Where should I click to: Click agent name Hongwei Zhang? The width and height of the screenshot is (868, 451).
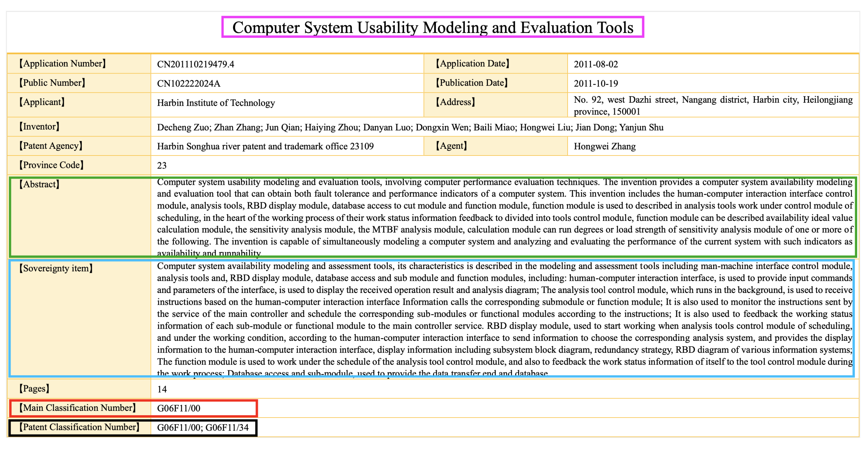tap(605, 146)
